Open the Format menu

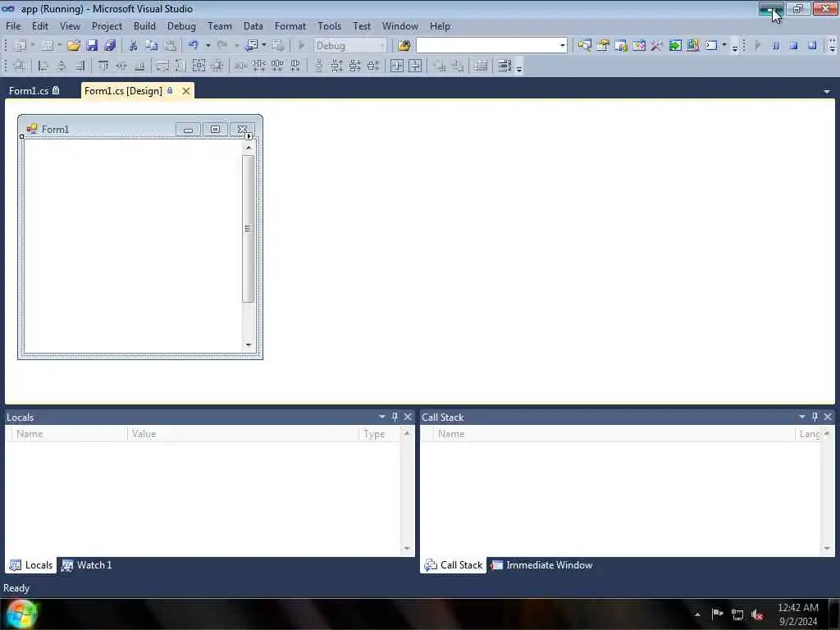(x=290, y=25)
